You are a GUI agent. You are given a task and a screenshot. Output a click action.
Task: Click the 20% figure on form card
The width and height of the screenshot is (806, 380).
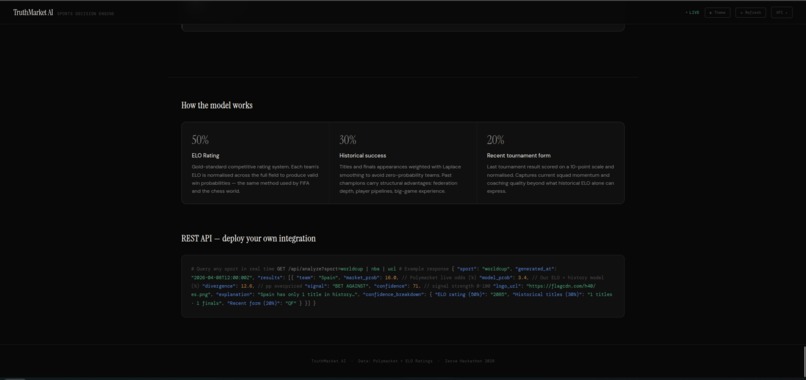(496, 140)
